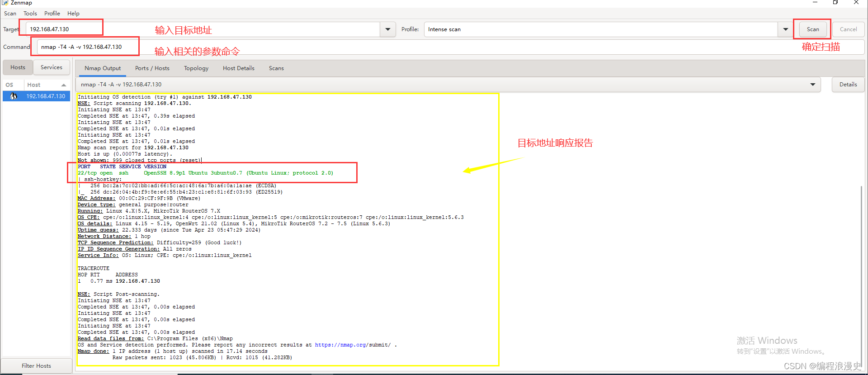Click the '22/tcp open ssh' output line
This screenshot has height=375, width=868.
(205, 173)
